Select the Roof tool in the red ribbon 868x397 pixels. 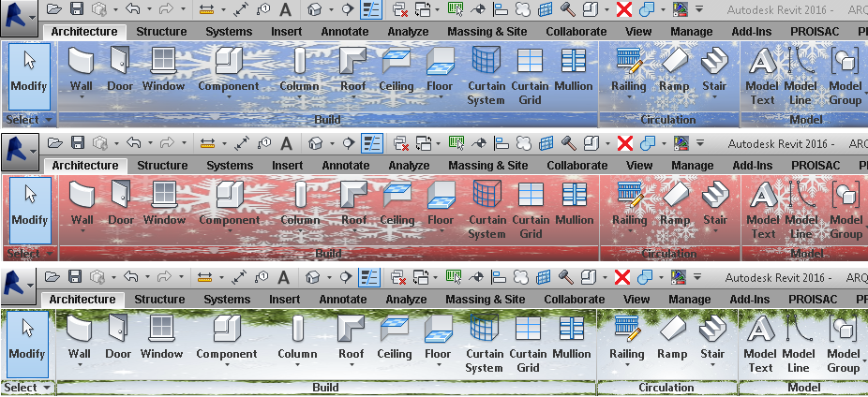353,208
